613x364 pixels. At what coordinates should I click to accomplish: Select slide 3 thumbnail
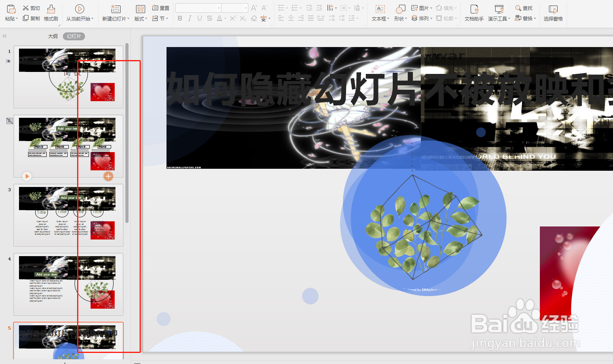(68, 215)
